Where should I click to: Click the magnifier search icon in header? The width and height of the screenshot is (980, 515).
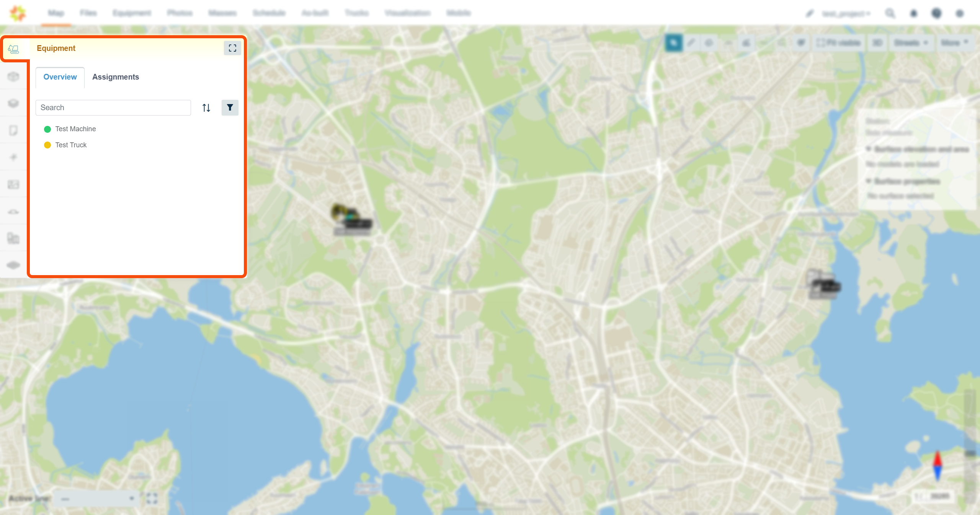(890, 13)
